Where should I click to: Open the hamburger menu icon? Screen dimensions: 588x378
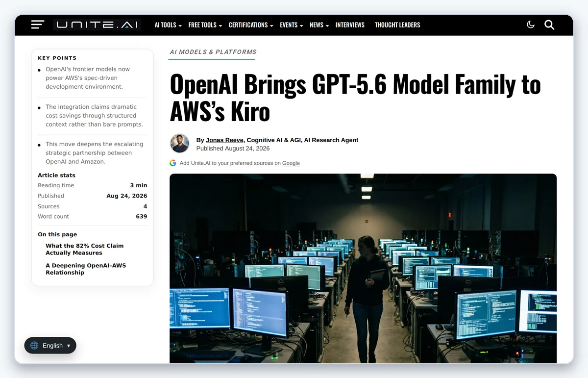38,25
